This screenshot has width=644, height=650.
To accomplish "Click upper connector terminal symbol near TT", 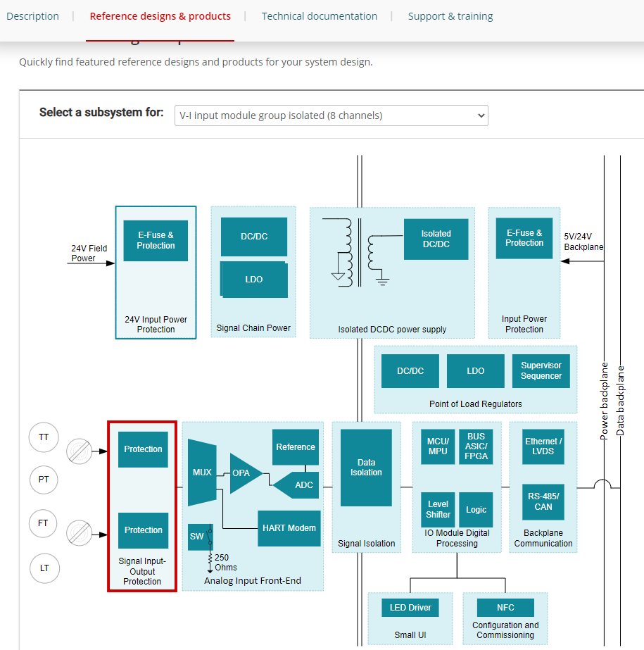I will pyautogui.click(x=79, y=451).
